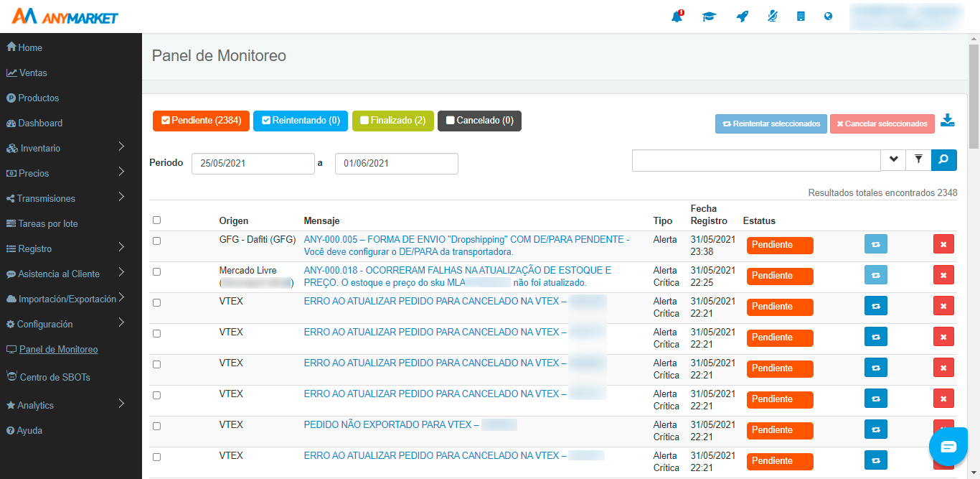Click the globe language icon
Screen dimensions: 980x479
pos(829,17)
